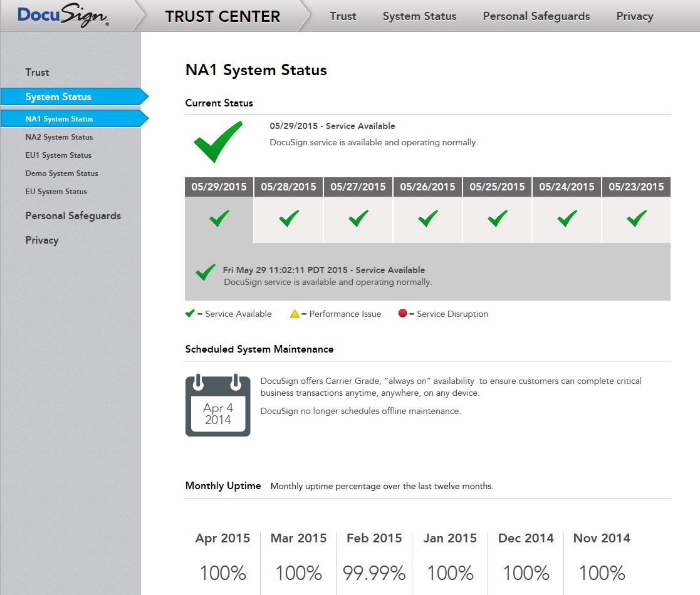
Task: Select the checkmark under 05/26/2015
Action: 428,219
